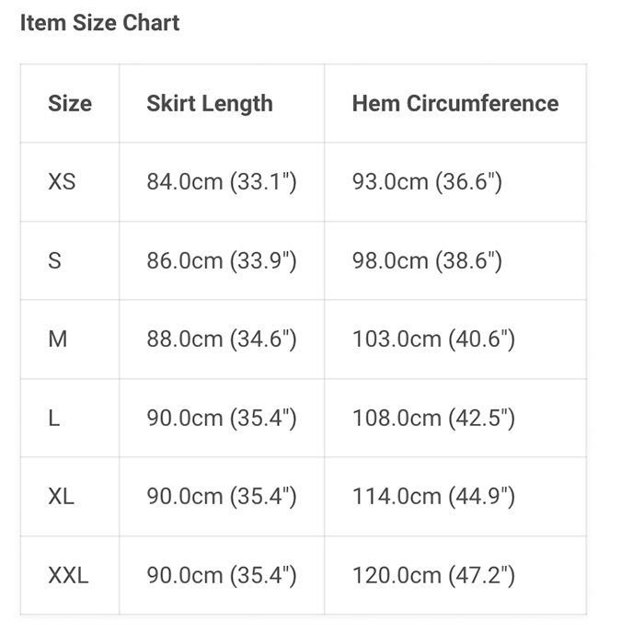The width and height of the screenshot is (644, 644).
Task: Select the 108.0cm (42.5") hem value
Action: (x=433, y=418)
